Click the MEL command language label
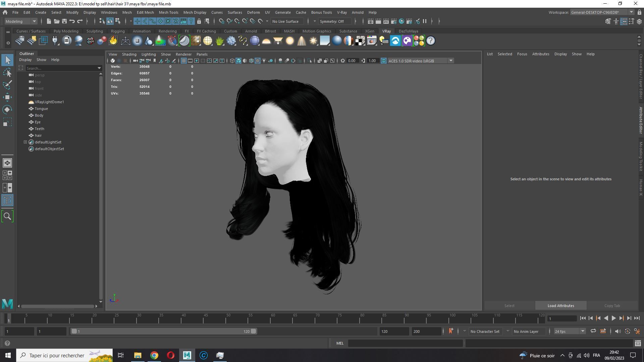The image size is (644, 362). click(x=340, y=343)
